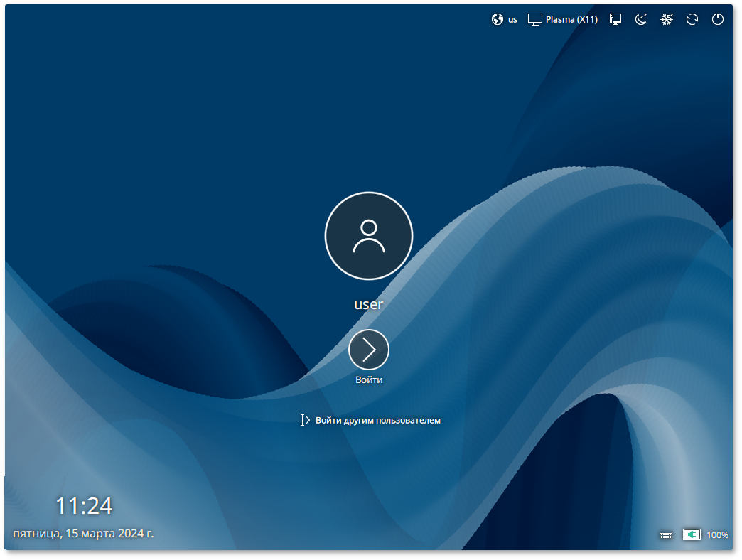The width and height of the screenshot is (742, 560).
Task: Click the globe keyboard layout icon
Action: point(498,20)
